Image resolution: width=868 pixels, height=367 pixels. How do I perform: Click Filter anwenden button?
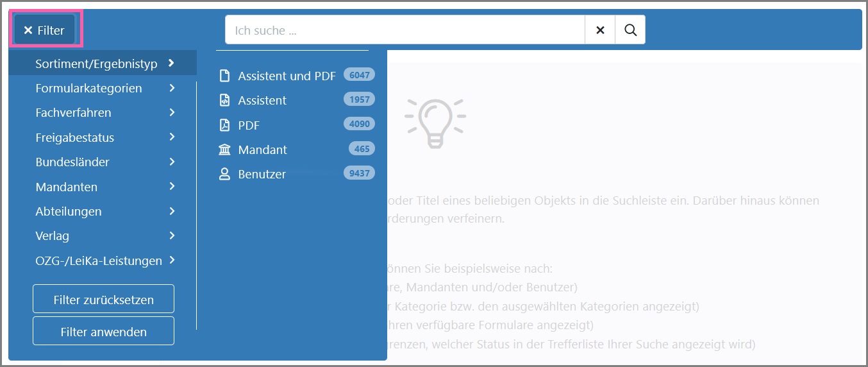[103, 331]
